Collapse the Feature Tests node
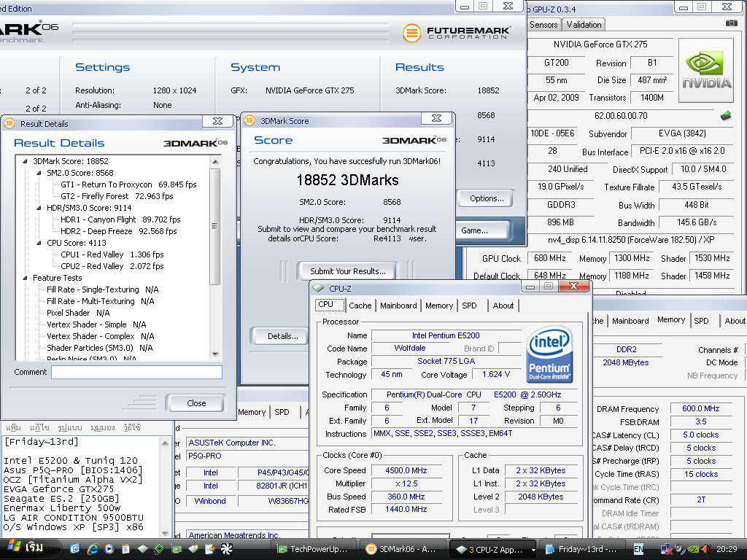 click(x=26, y=278)
